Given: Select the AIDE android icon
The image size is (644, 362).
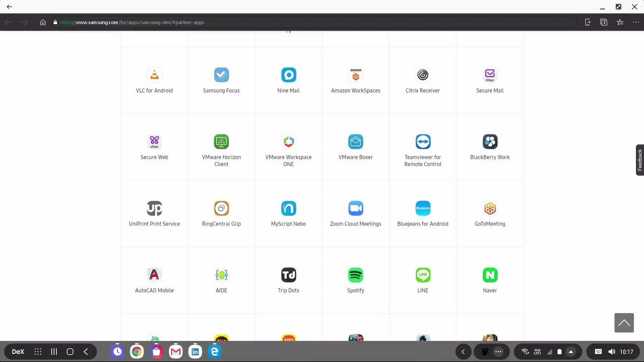Looking at the screenshot, I should point(221,275).
